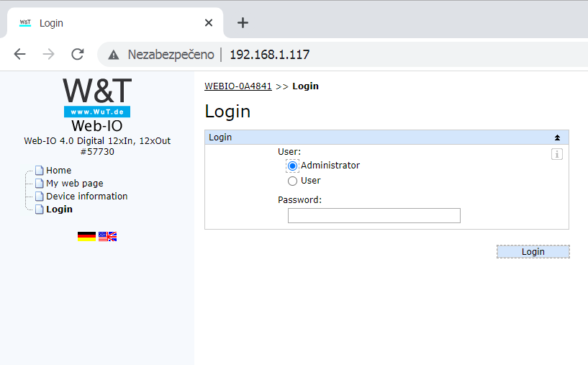Open the WEBIO-0A4841 breadcrumb link

point(238,86)
